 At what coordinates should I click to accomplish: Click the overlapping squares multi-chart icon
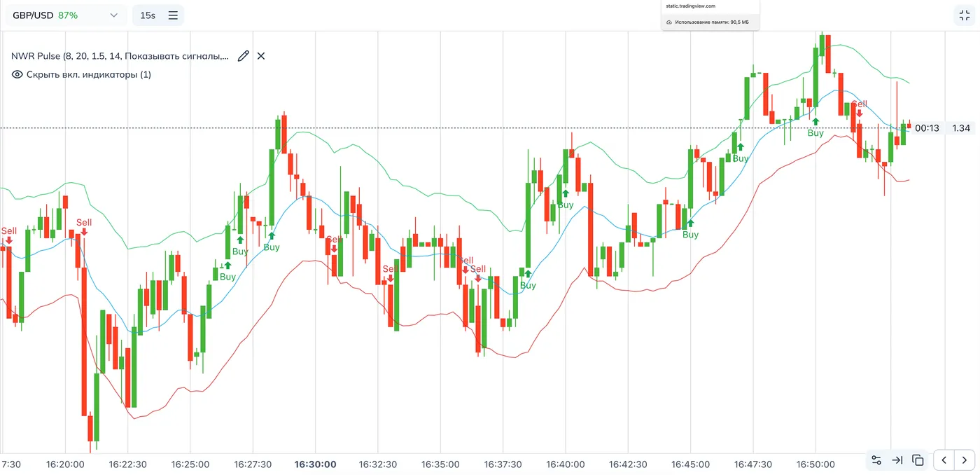tap(918, 460)
